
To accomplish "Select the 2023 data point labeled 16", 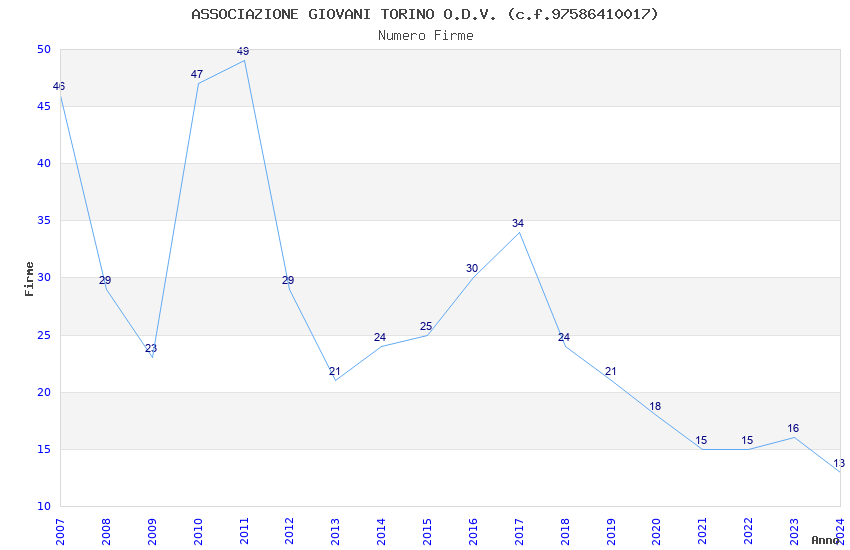I will [793, 429].
